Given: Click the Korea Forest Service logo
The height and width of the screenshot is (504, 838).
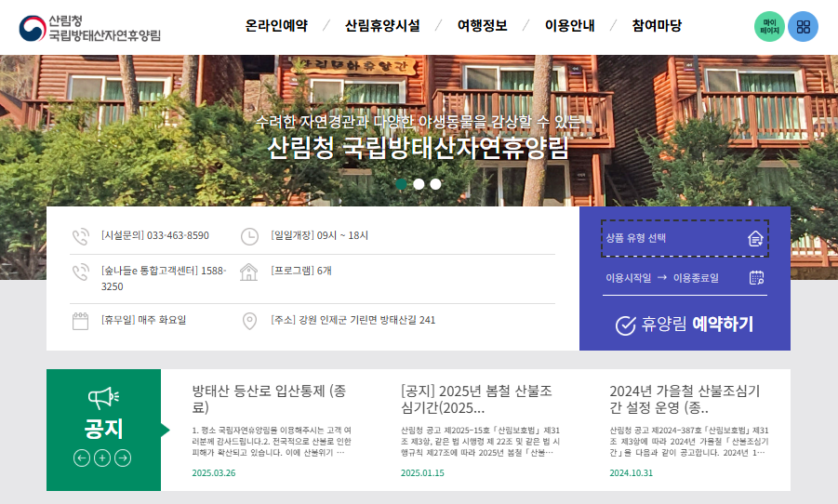Looking at the screenshot, I should pyautogui.click(x=89, y=28).
